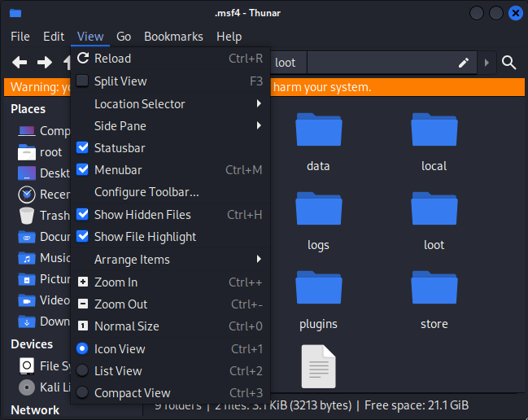The width and height of the screenshot is (528, 420).
Task: Open Recent in the sidebar
Action: click(44, 195)
